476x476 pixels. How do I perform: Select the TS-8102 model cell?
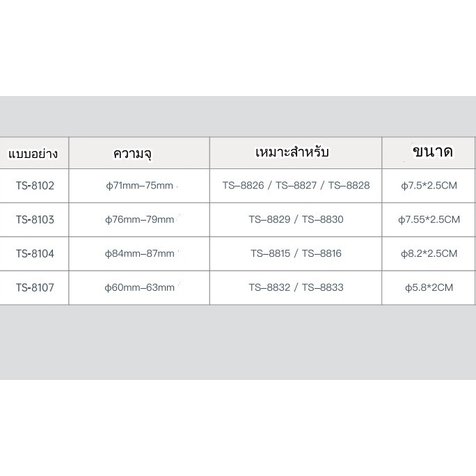pos(35,186)
